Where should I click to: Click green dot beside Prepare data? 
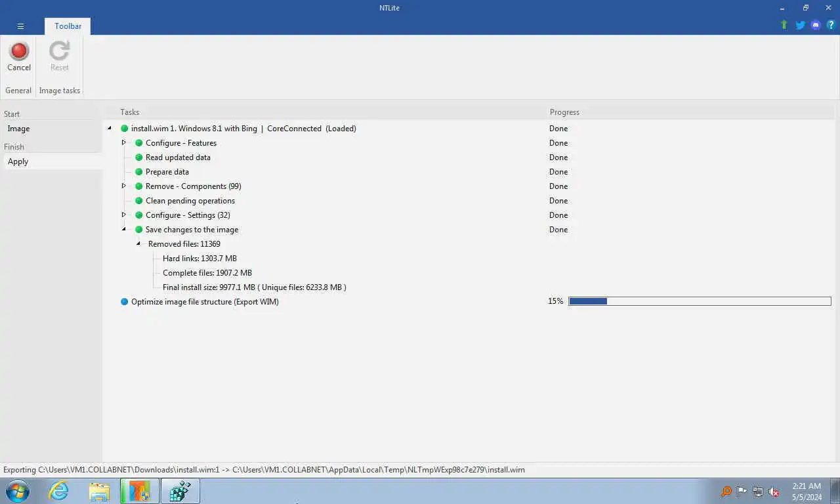point(138,172)
